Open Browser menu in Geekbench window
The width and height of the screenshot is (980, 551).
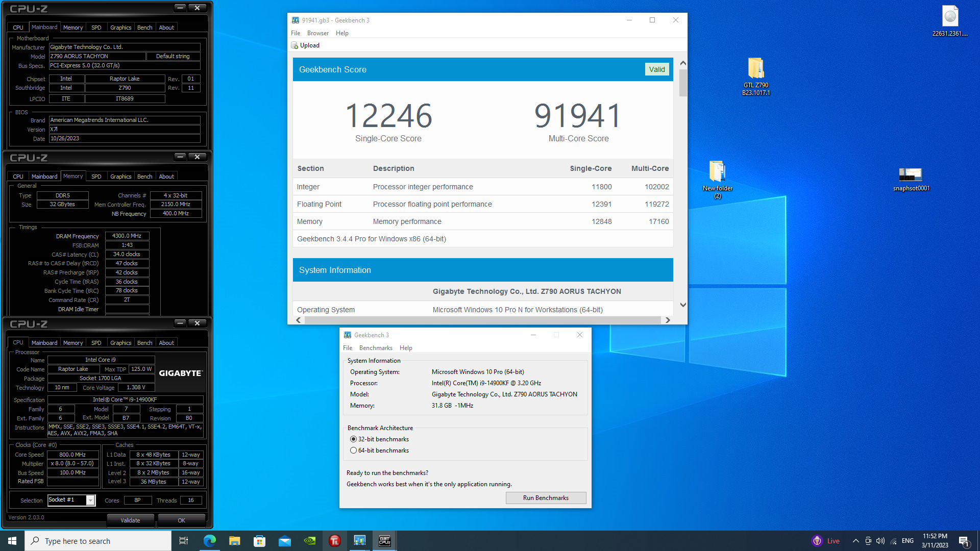[x=317, y=33]
